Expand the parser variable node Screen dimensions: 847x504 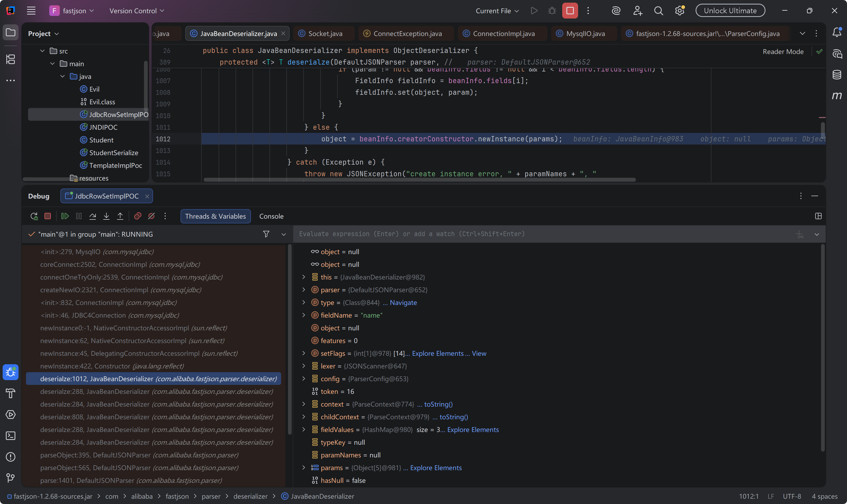(304, 290)
